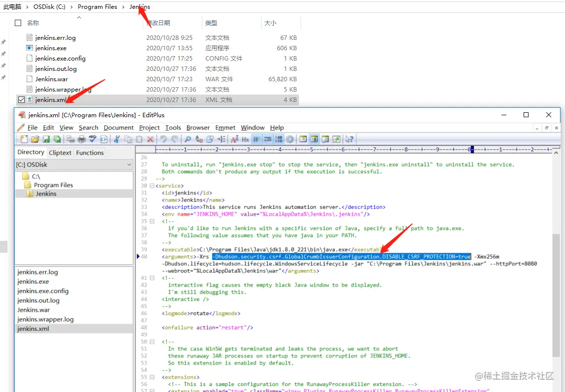
Task: Click the Context Help arrow question icon
Action: tap(349, 139)
